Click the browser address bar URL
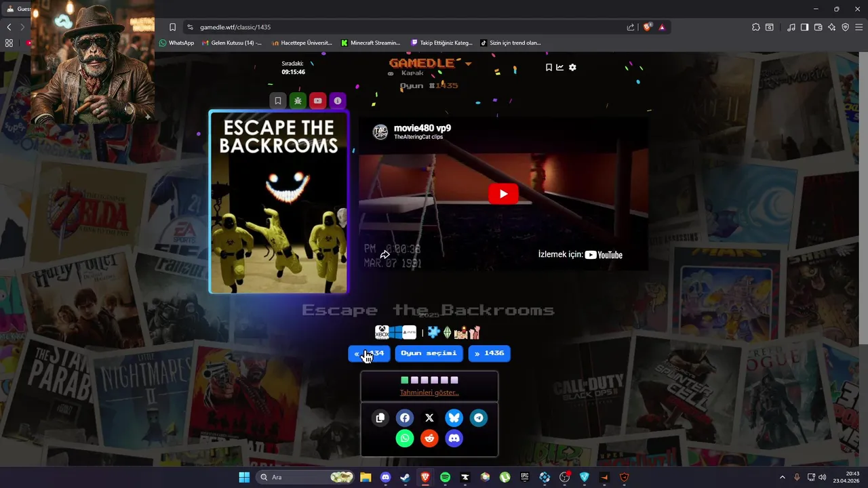This screenshot has height=488, width=868. pyautogui.click(x=235, y=27)
